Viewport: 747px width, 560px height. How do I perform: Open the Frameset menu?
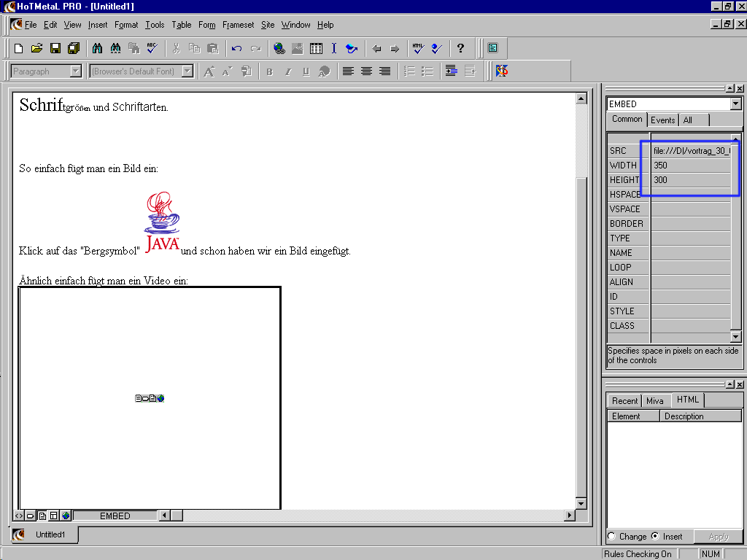pyautogui.click(x=239, y=25)
